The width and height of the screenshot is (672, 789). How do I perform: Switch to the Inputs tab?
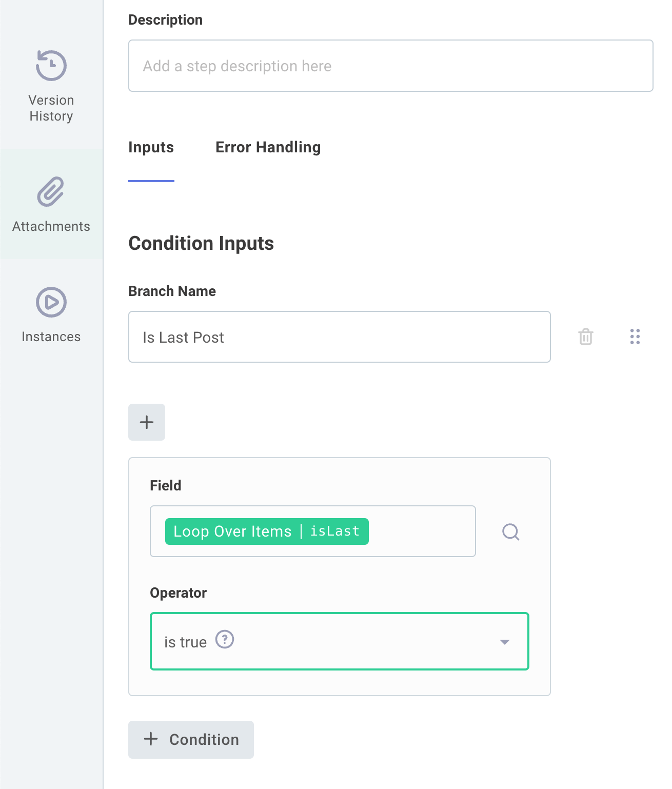[x=151, y=148]
